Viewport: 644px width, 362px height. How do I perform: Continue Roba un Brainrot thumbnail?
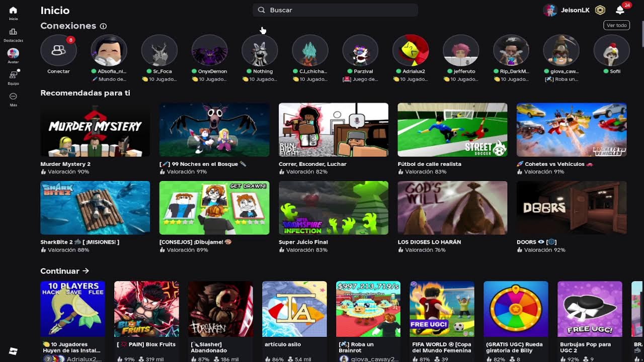coord(369,309)
